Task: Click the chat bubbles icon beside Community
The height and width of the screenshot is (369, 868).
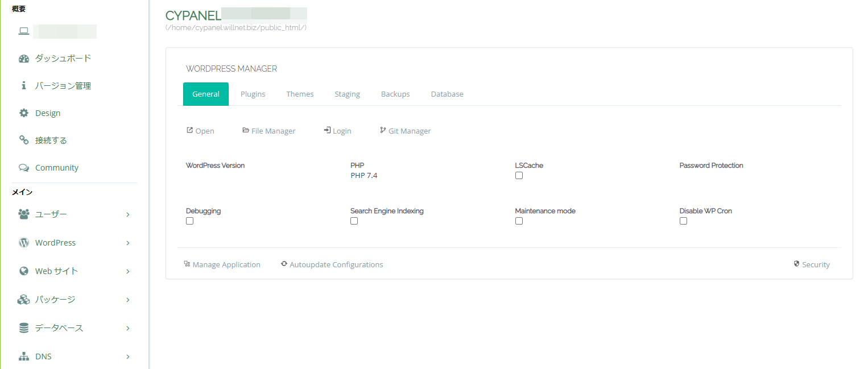Action: [23, 168]
